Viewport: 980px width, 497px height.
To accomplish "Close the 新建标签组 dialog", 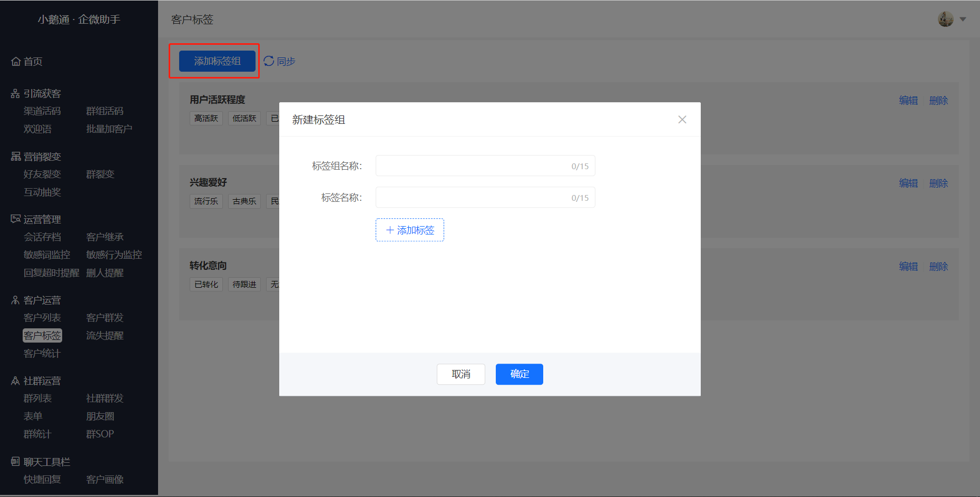I will click(682, 120).
